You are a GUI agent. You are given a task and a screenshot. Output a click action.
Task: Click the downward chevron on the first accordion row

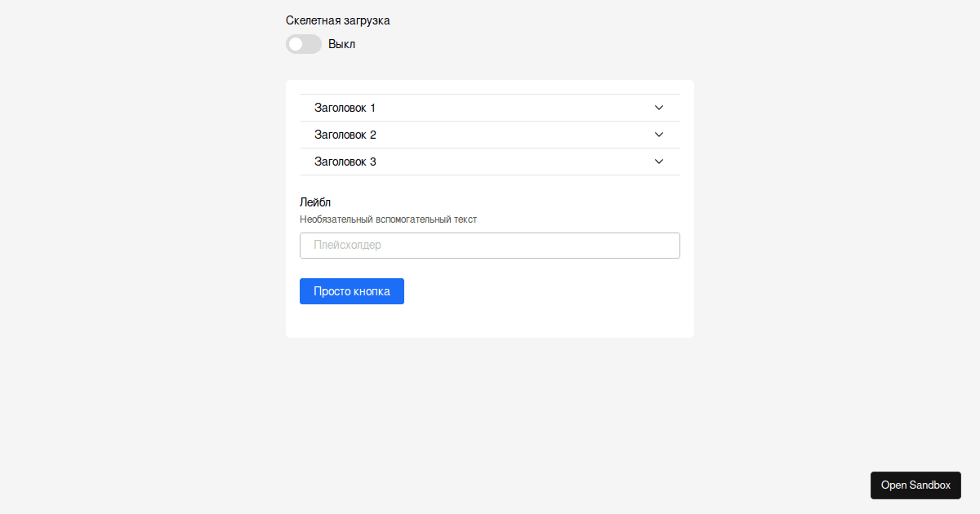(x=658, y=107)
